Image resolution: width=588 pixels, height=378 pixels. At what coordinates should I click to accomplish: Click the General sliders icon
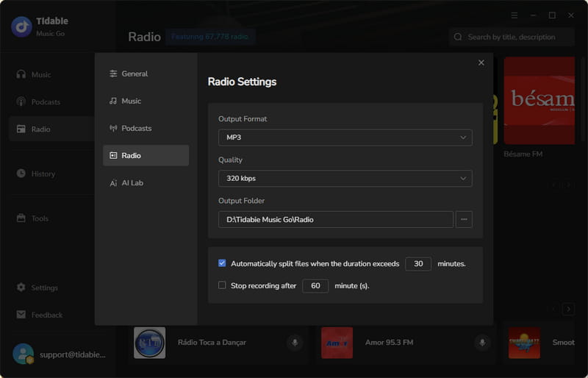(113, 74)
